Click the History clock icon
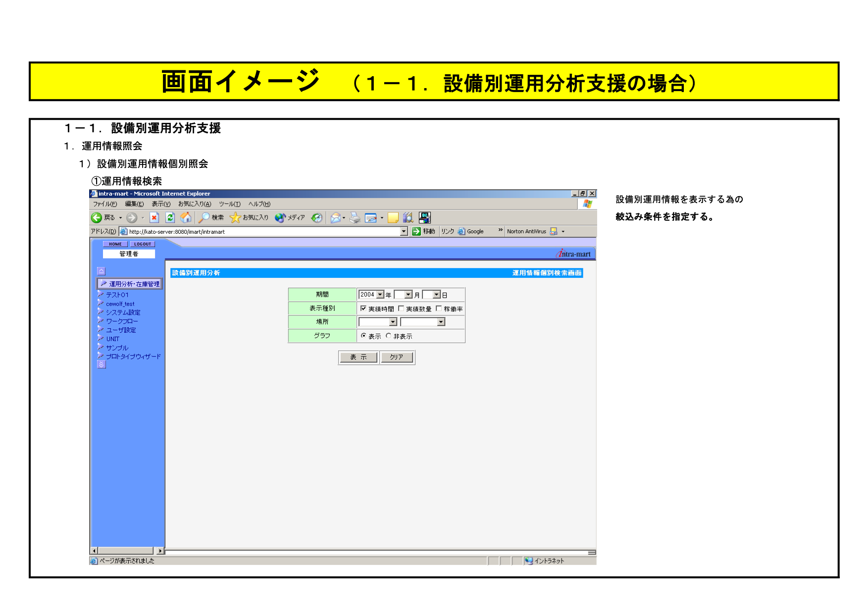868x614 pixels. tap(317, 218)
